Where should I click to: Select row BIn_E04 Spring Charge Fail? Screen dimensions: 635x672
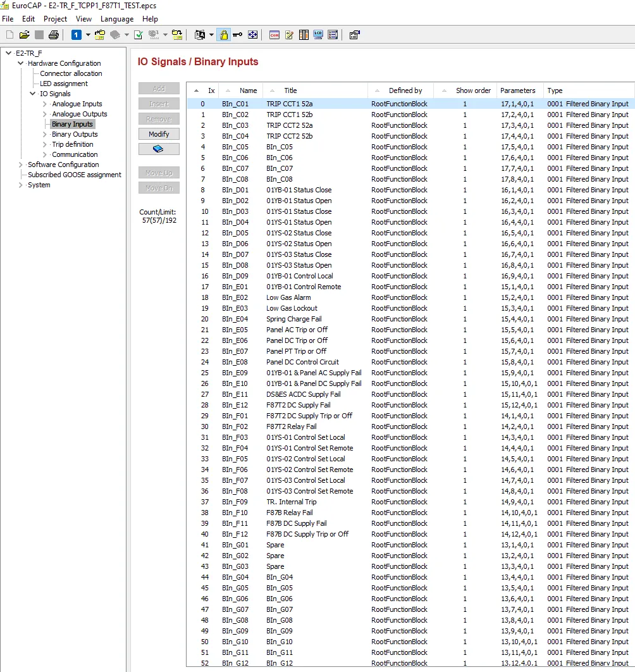click(x=411, y=319)
